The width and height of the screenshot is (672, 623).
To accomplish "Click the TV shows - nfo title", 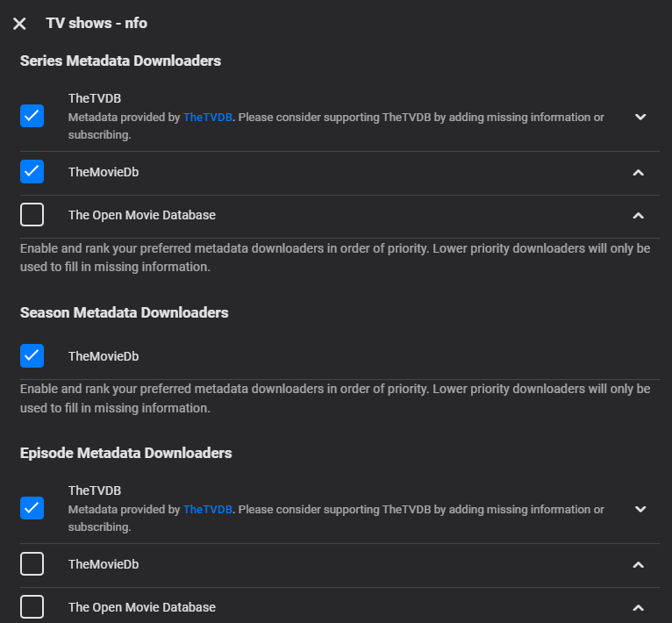I will tap(97, 23).
